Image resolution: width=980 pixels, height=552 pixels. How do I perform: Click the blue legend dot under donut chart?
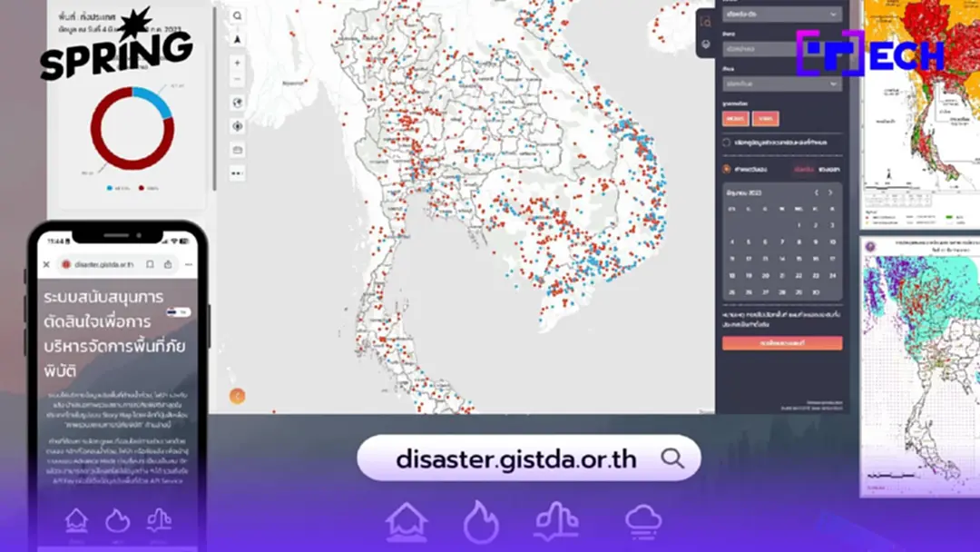click(x=110, y=188)
